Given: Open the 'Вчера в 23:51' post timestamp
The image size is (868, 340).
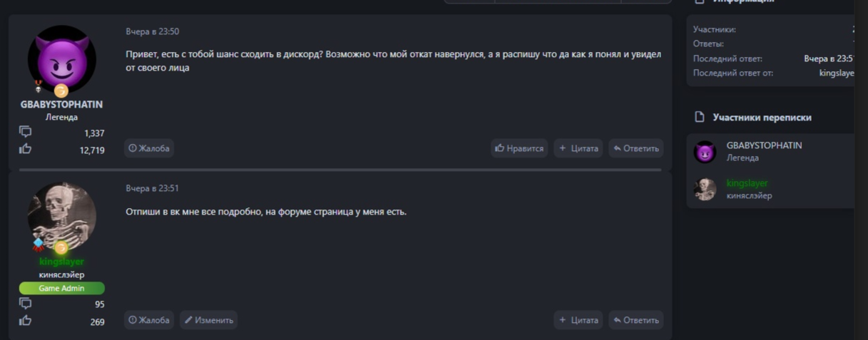Looking at the screenshot, I should tap(153, 188).
